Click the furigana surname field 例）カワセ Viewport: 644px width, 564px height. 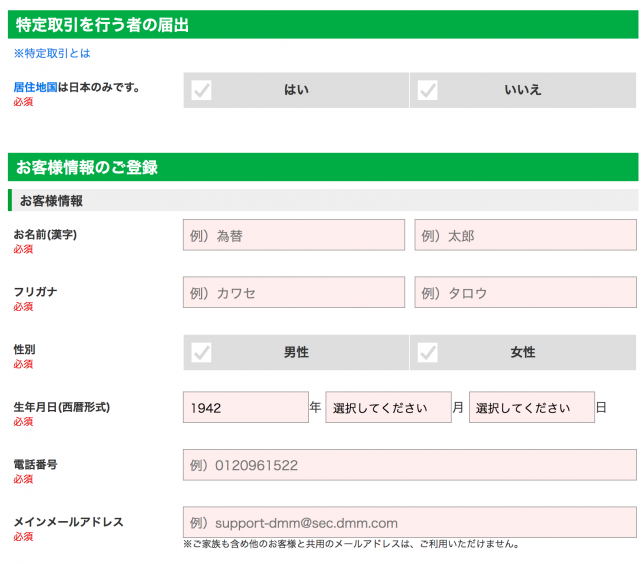coord(294,293)
